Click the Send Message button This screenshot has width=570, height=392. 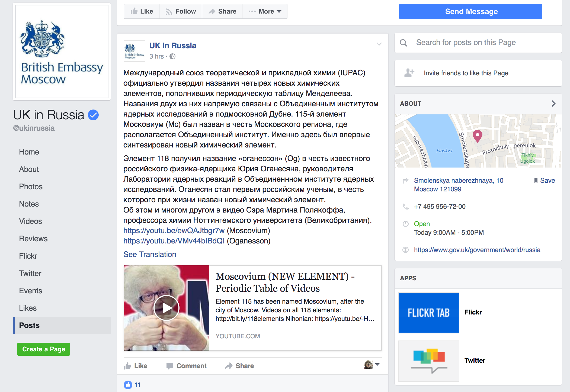click(x=470, y=11)
